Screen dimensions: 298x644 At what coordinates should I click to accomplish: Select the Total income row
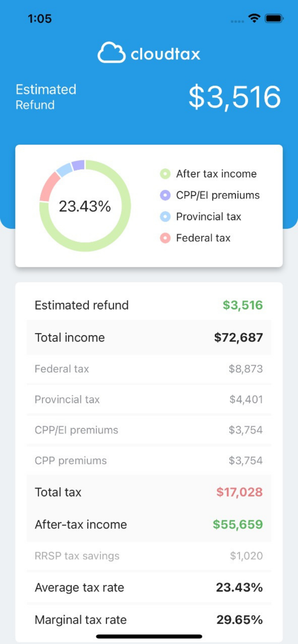pyautogui.click(x=149, y=337)
